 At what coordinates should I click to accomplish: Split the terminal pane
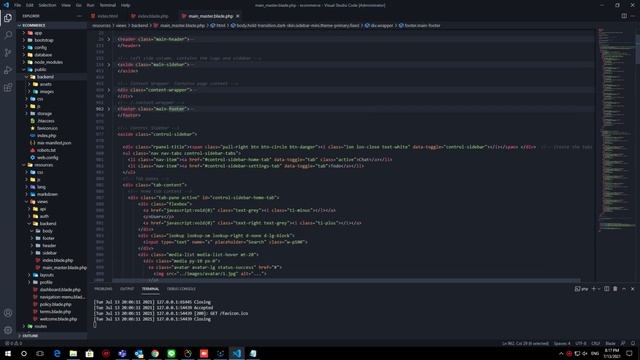coord(607,289)
